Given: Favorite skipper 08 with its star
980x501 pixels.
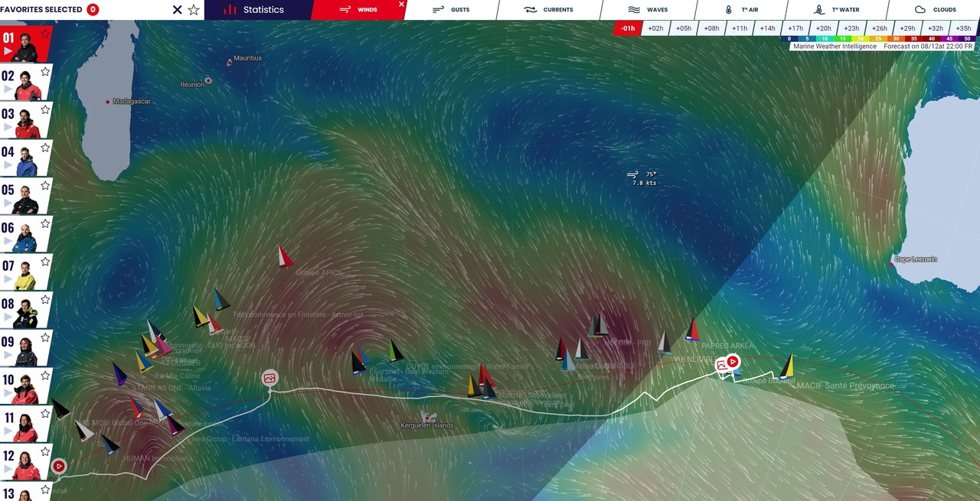Looking at the screenshot, I should (45, 299).
